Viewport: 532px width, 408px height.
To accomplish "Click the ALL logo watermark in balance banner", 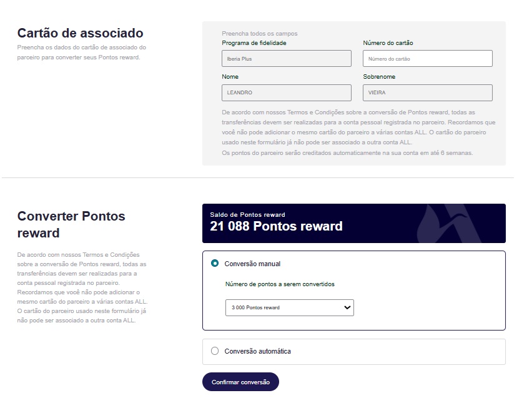I will point(451,223).
